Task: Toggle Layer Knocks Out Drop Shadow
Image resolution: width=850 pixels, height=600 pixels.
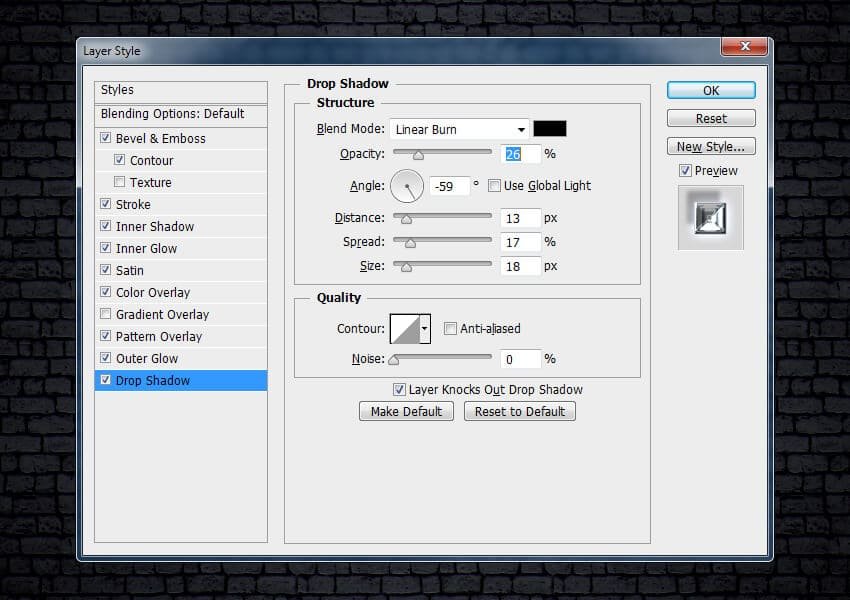Action: click(x=399, y=390)
